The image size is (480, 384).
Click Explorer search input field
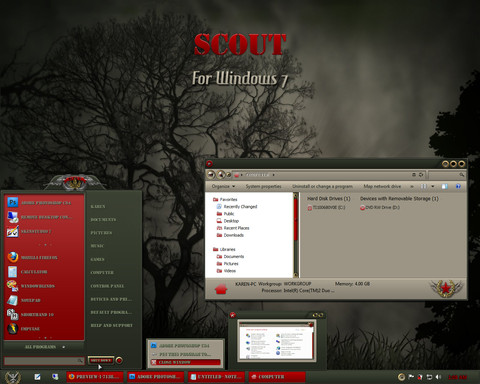[x=447, y=175]
